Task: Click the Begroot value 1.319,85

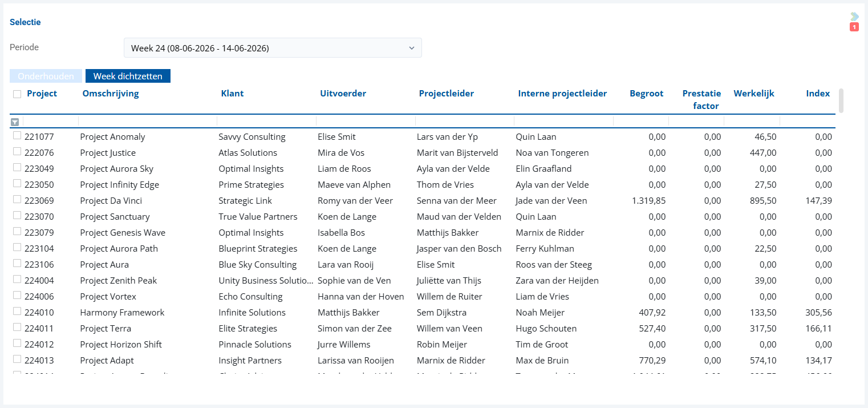Action: coord(649,201)
